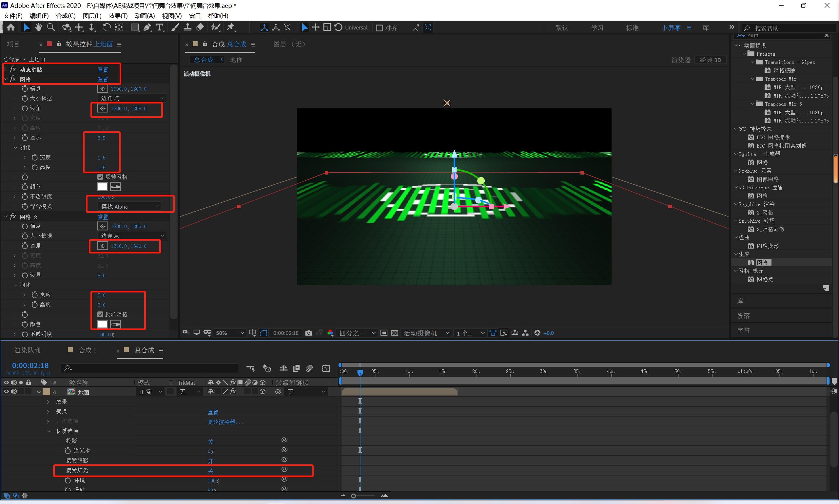The width and height of the screenshot is (839, 504).
Task: Select the Brush tool
Action: pos(175,28)
